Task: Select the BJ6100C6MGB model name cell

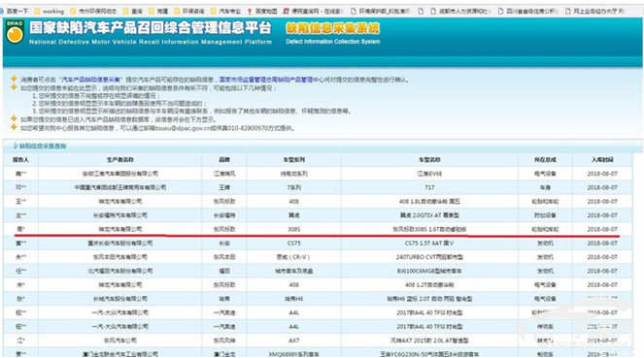Action: tap(429, 271)
